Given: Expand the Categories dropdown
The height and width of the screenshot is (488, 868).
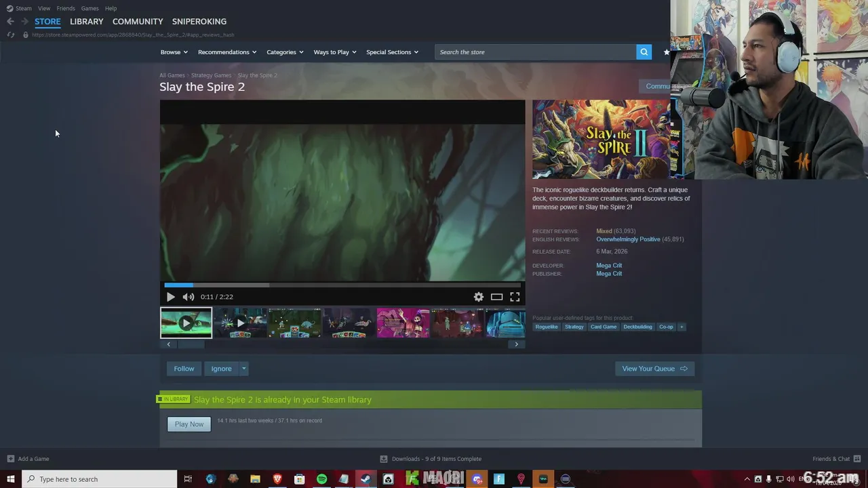Looking at the screenshot, I should click(285, 52).
